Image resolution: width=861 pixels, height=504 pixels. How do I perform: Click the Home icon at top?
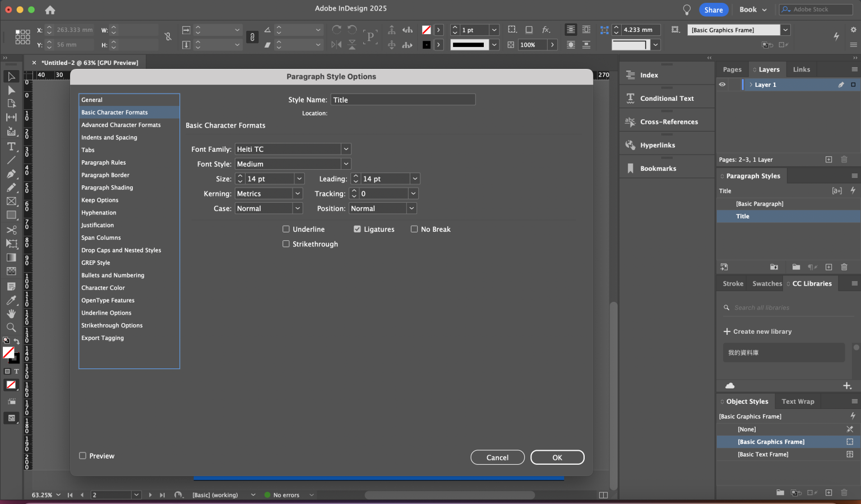(50, 10)
